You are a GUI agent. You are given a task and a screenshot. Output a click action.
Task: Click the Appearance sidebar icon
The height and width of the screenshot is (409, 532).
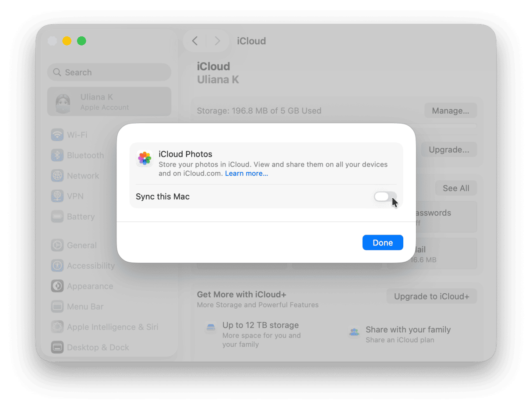tap(57, 286)
